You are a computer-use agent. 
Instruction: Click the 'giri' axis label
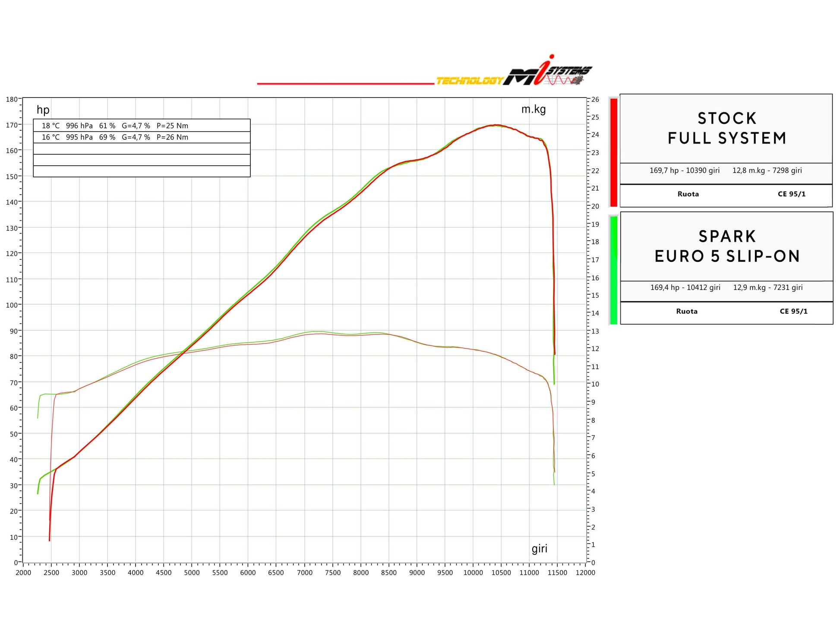tap(540, 549)
